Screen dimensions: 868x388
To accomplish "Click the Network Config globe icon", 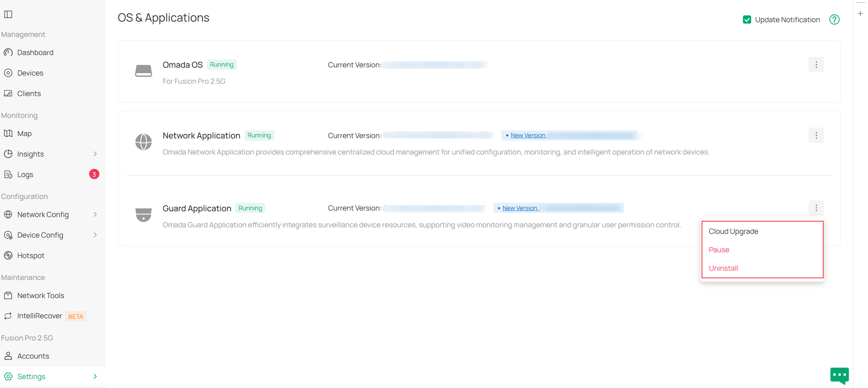I will click(8, 215).
